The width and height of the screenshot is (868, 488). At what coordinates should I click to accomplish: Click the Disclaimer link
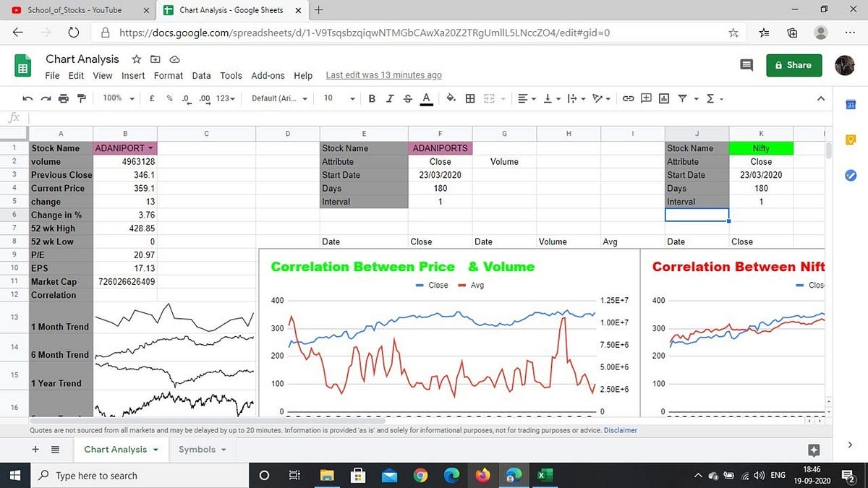click(x=620, y=430)
